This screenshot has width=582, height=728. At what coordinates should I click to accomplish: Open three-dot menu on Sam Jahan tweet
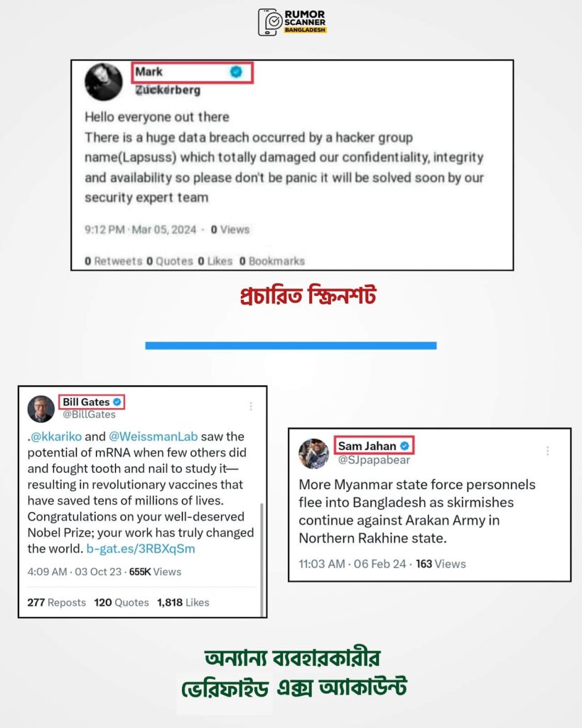(548, 451)
